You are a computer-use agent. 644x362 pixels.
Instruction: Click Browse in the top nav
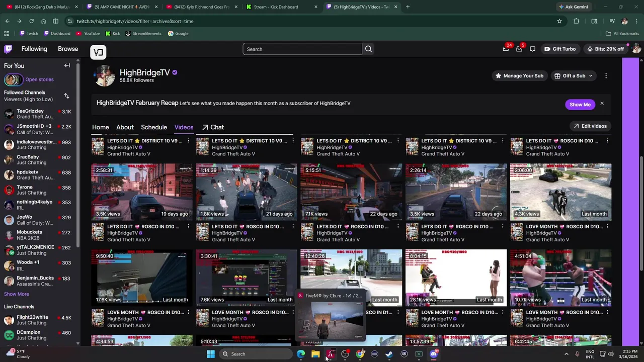68,49
